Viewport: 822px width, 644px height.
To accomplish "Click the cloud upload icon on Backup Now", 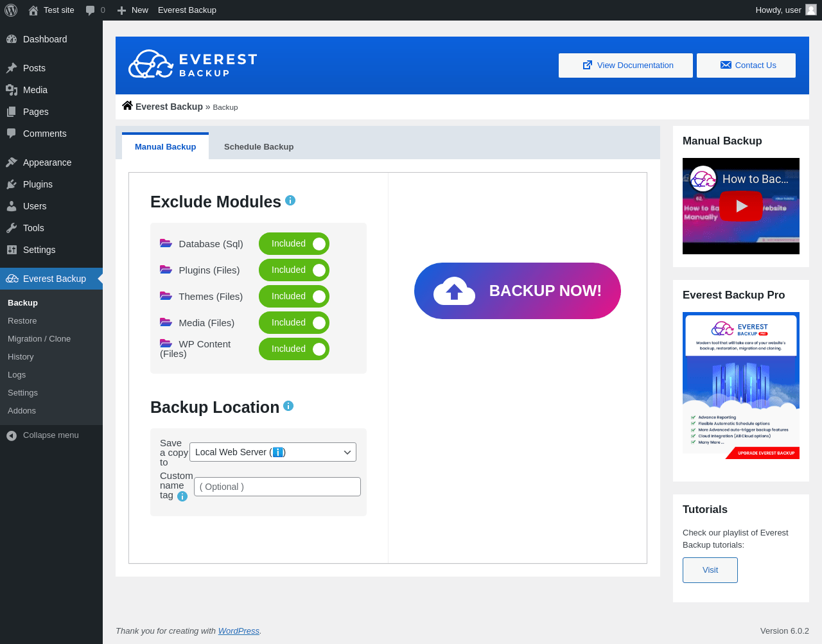I will 454,291.
